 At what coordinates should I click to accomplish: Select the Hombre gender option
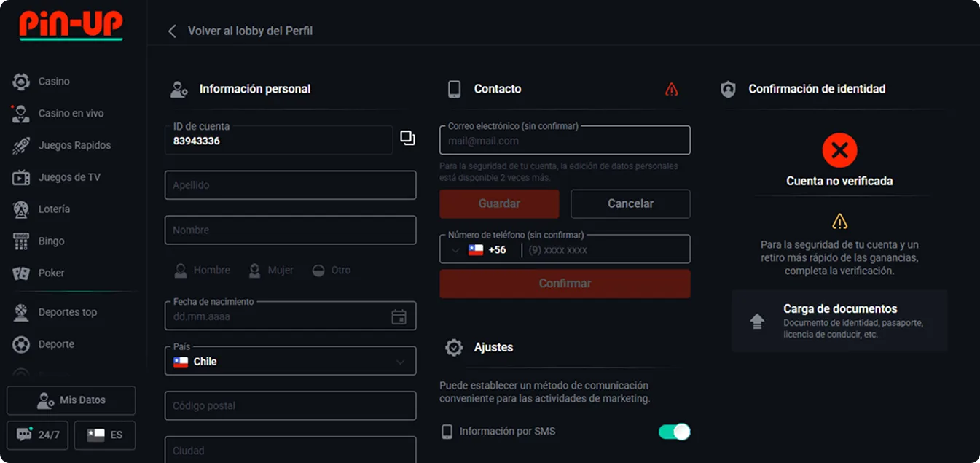[202, 270]
